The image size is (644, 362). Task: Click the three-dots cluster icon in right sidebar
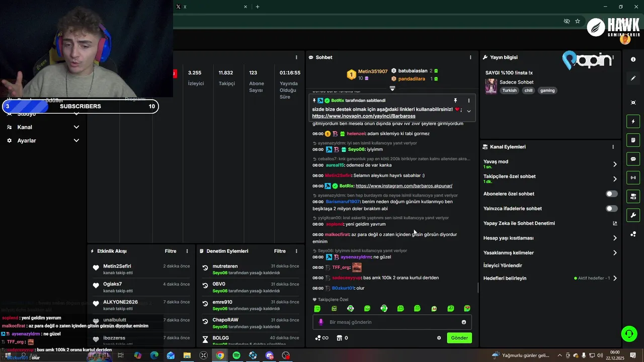point(633,234)
